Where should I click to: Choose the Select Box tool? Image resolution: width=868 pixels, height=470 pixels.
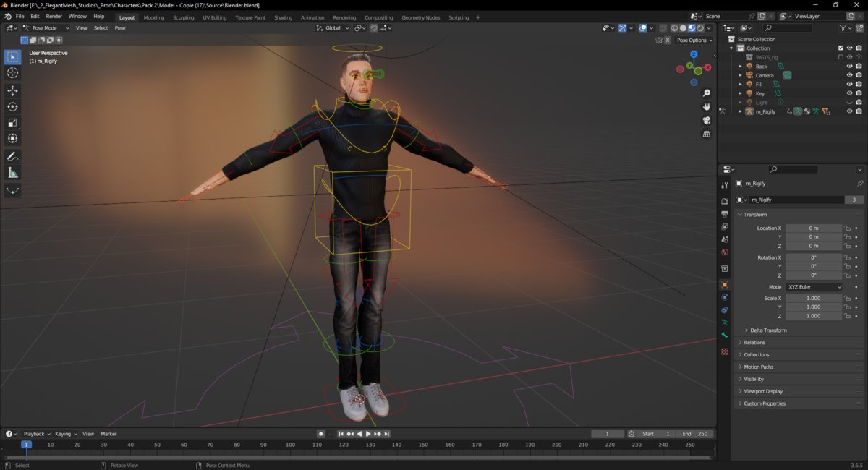[x=12, y=57]
